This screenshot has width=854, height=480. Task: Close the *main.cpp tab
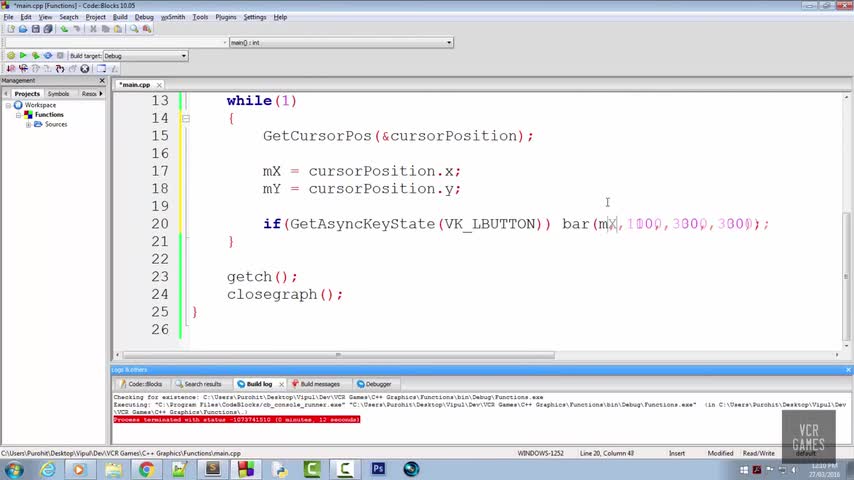(159, 85)
